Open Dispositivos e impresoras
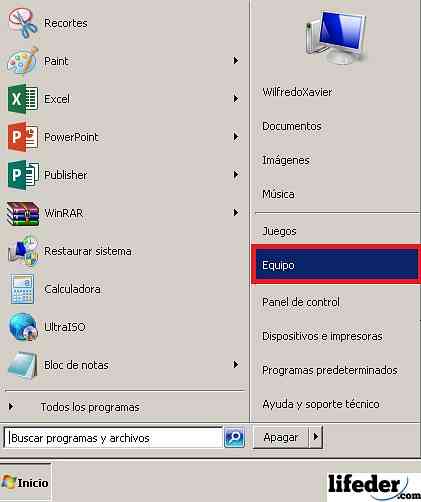This screenshot has height=502, width=421. [322, 336]
